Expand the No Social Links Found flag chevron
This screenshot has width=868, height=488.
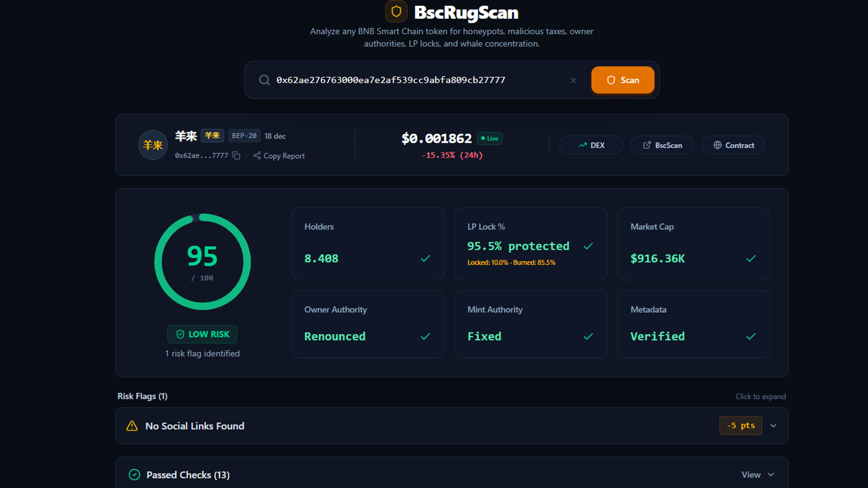coord(773,426)
